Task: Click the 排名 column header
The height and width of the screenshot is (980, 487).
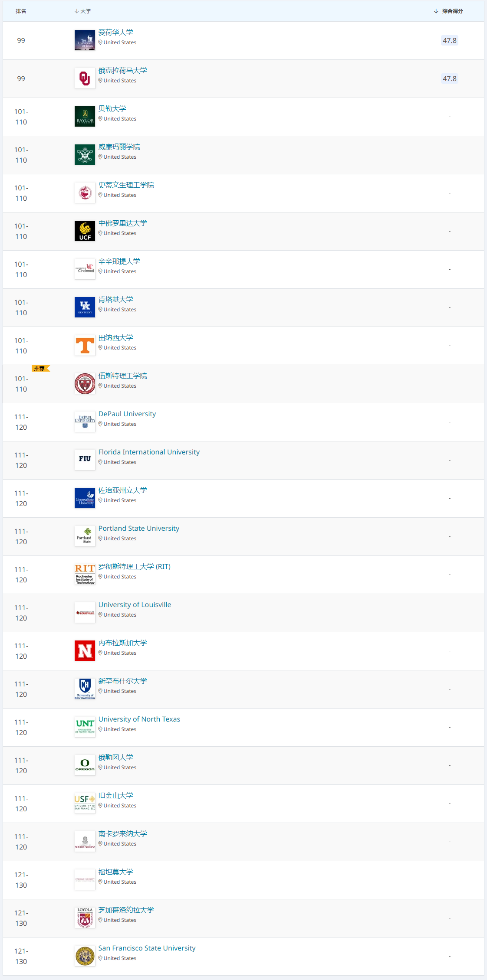Action: [x=21, y=11]
